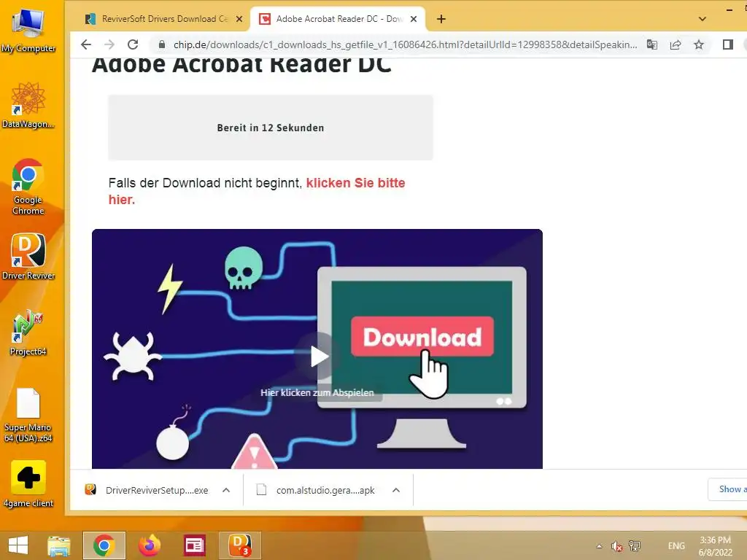
Task: Select the Adobe Acrobat Reader DC tab
Action: pos(336,19)
